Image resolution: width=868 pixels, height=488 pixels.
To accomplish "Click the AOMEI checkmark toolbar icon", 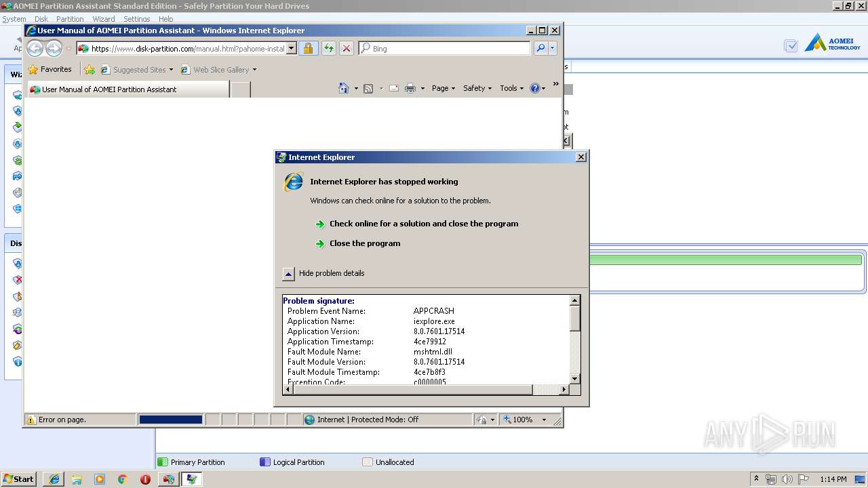I will coord(791,45).
